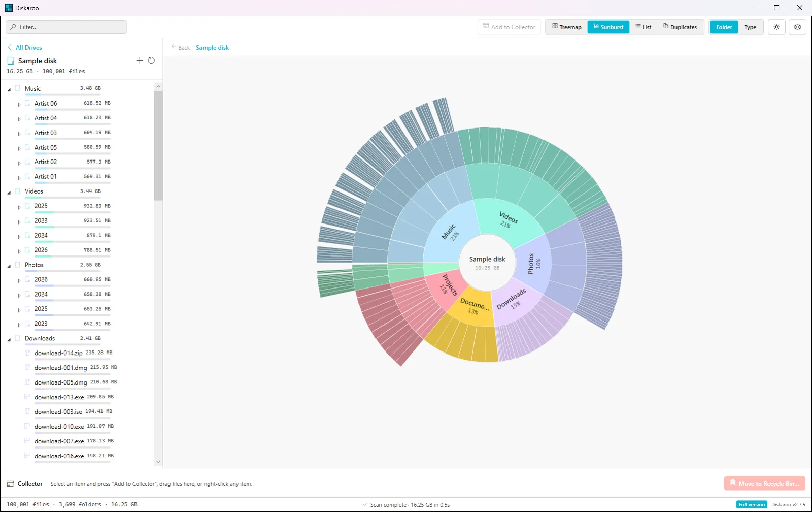Click Move to Recycle Bin button
Viewport: 812px width, 512px height.
click(x=764, y=483)
